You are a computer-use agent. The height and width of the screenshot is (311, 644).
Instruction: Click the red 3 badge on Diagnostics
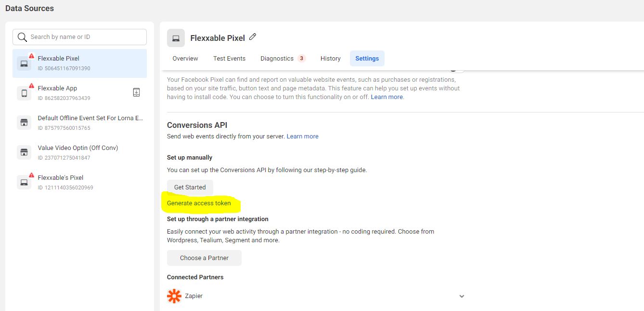tap(302, 58)
